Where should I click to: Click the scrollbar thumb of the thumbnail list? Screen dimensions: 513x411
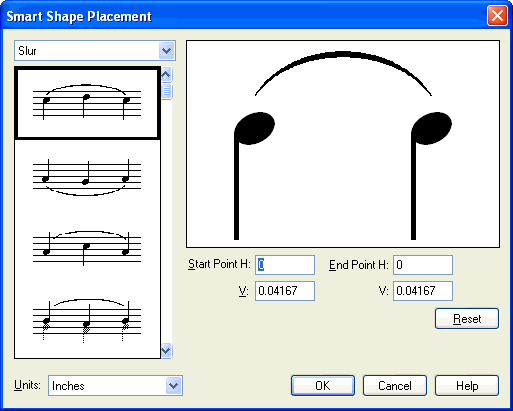click(166, 91)
